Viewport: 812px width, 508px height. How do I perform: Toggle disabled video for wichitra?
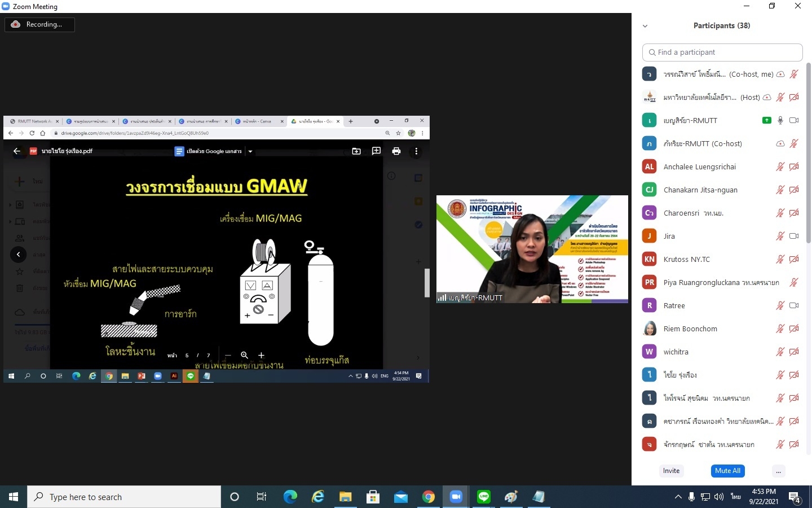coord(794,352)
